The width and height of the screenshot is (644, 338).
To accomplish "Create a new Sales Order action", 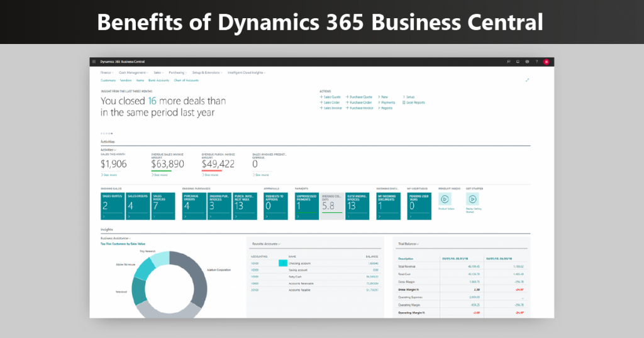I will click(x=330, y=102).
